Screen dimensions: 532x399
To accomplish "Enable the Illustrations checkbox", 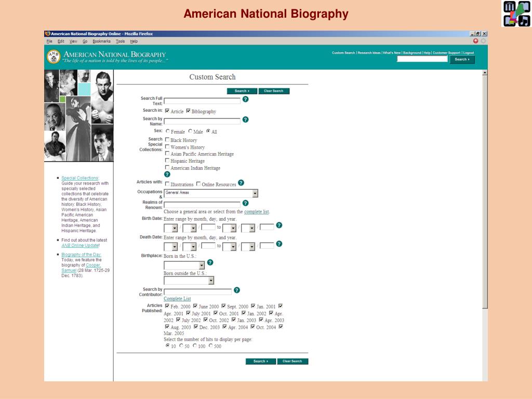I will point(167,184).
